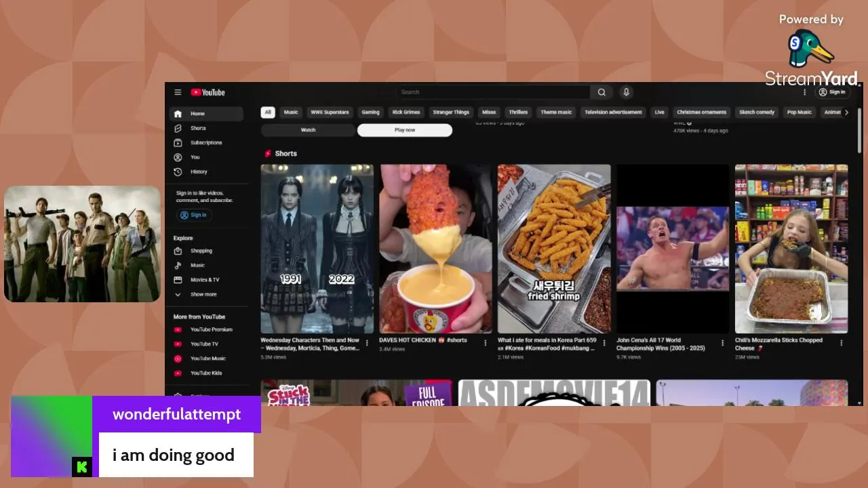Open options menu for John Cena short

[722, 343]
